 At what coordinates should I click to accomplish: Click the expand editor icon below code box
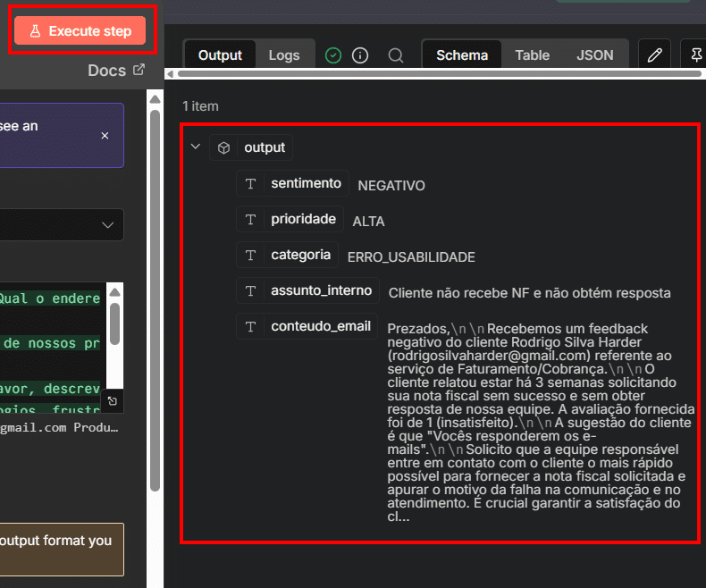pos(113,400)
